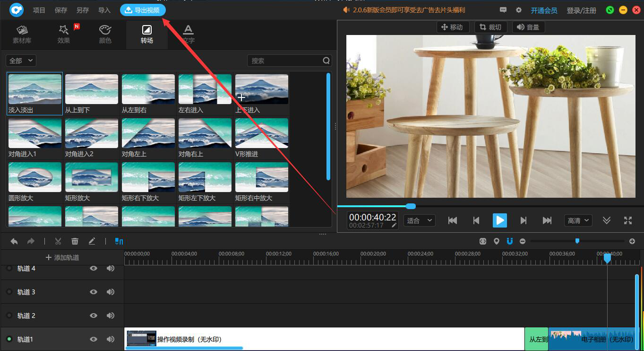
Task: Undo the last edit
Action: [14, 241]
